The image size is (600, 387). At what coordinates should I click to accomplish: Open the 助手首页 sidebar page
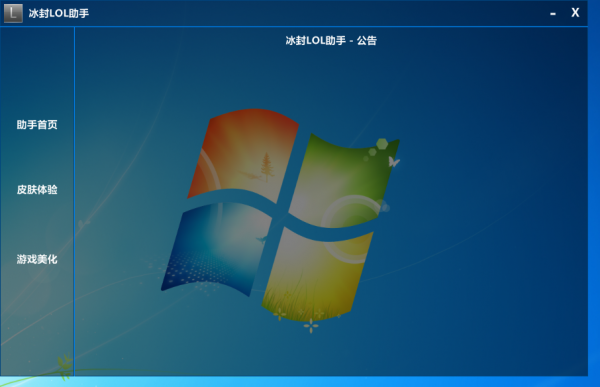[x=37, y=125]
